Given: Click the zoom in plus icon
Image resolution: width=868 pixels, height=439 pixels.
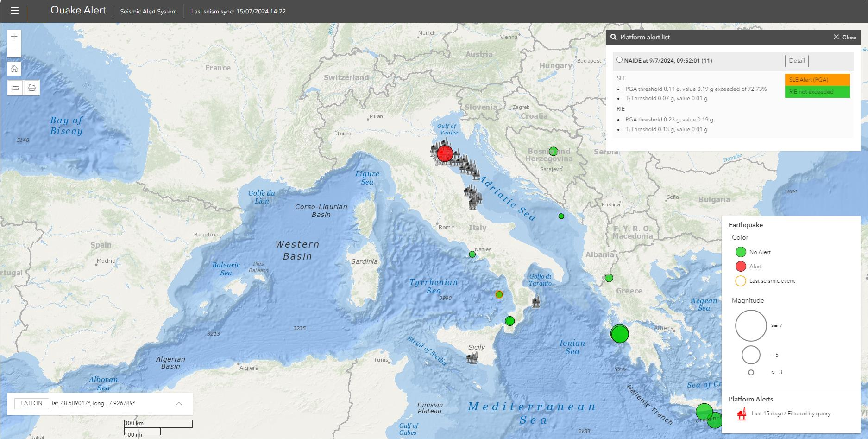Looking at the screenshot, I should [14, 36].
